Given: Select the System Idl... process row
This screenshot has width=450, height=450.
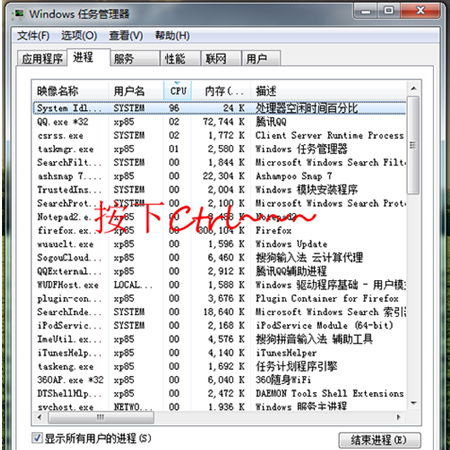Looking at the screenshot, I should [x=220, y=108].
